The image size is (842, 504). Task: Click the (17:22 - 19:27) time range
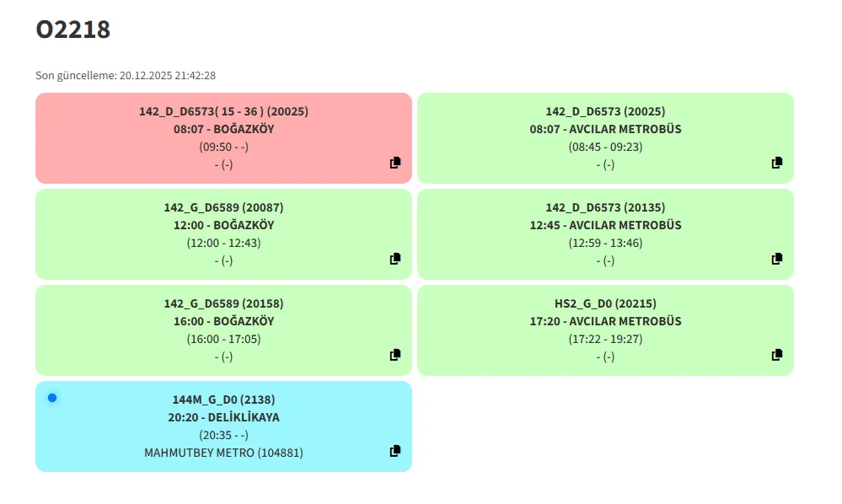605,339
